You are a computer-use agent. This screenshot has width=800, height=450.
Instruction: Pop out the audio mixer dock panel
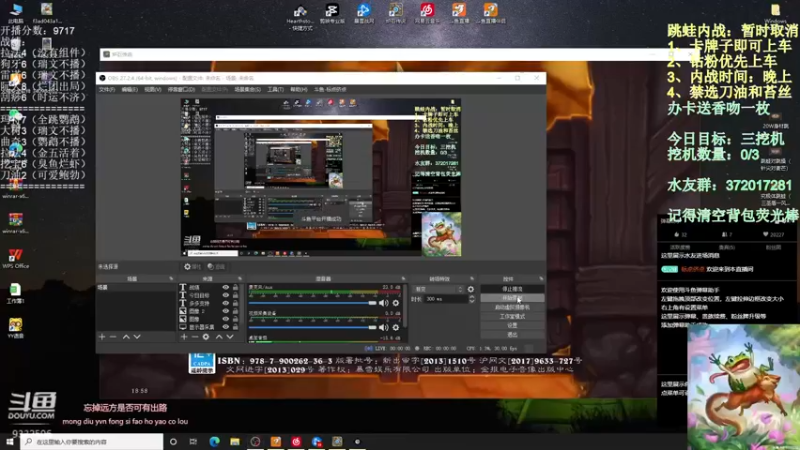click(x=403, y=279)
